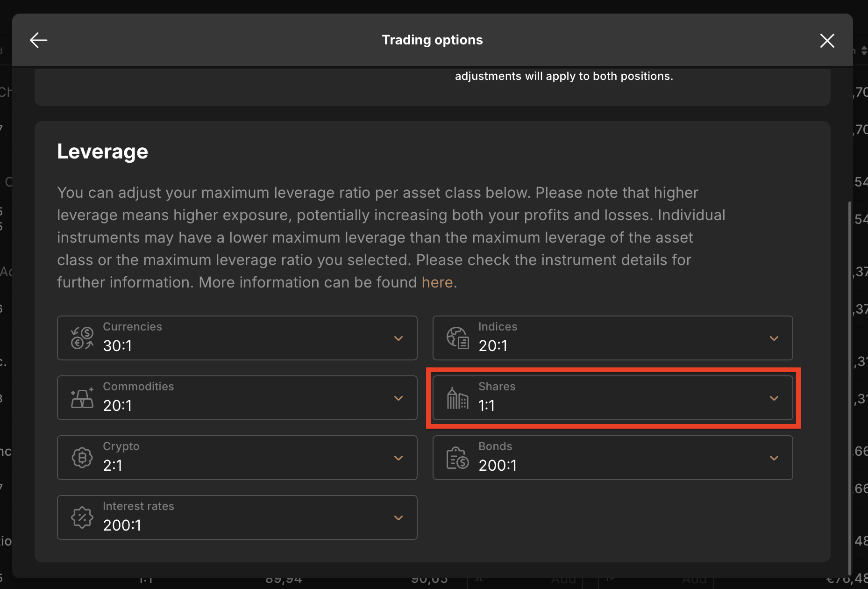This screenshot has width=868, height=589.
Task: Click the Indices globe icon
Action: (457, 338)
